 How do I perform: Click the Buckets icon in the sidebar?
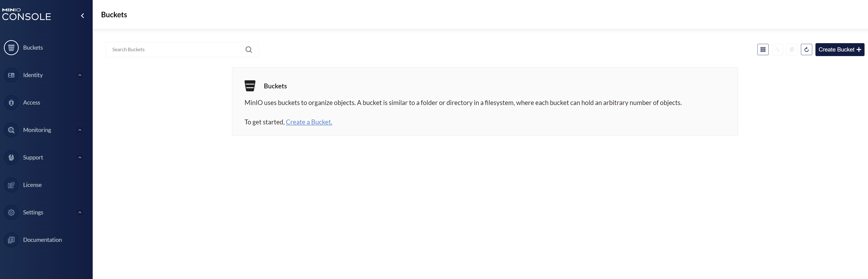[11, 48]
